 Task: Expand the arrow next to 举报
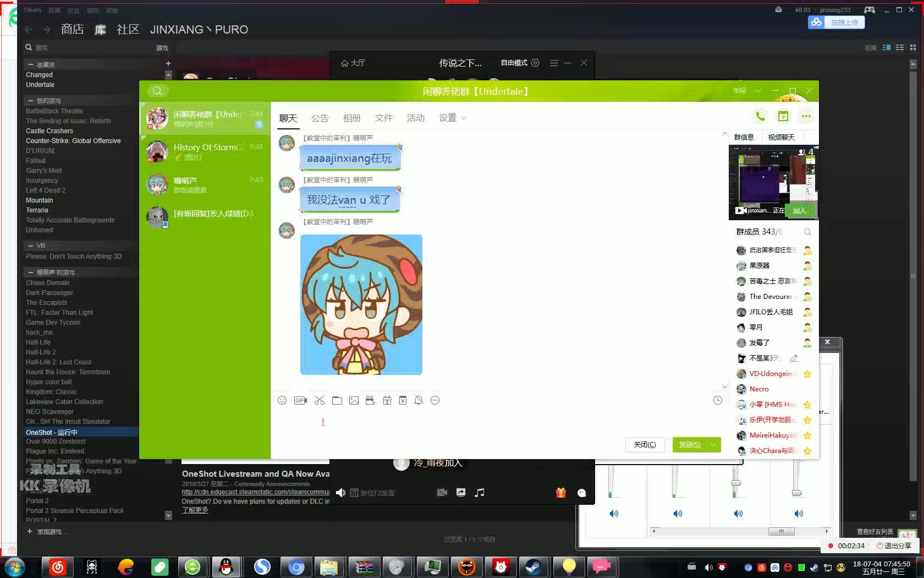tap(758, 91)
